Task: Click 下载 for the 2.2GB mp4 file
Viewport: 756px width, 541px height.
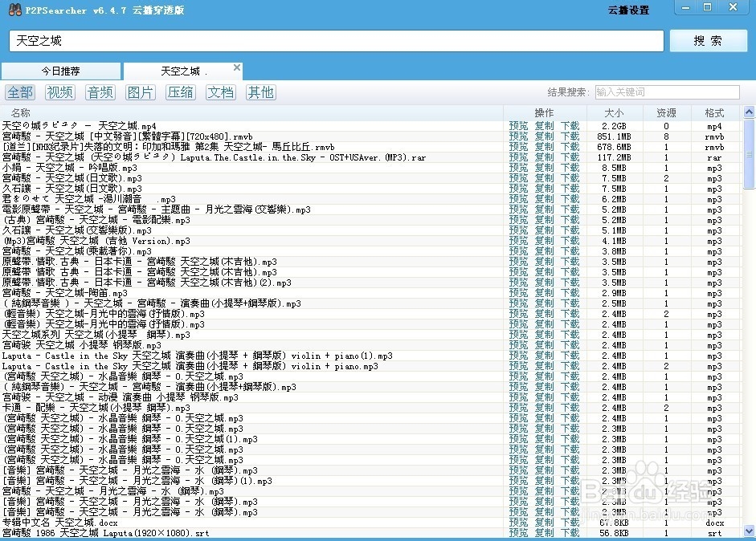Action: point(570,126)
